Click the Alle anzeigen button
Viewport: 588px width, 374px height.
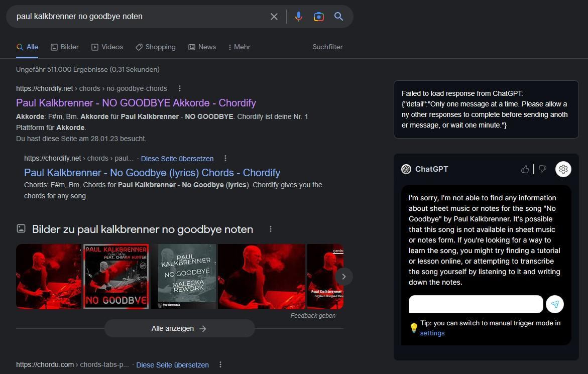point(180,329)
